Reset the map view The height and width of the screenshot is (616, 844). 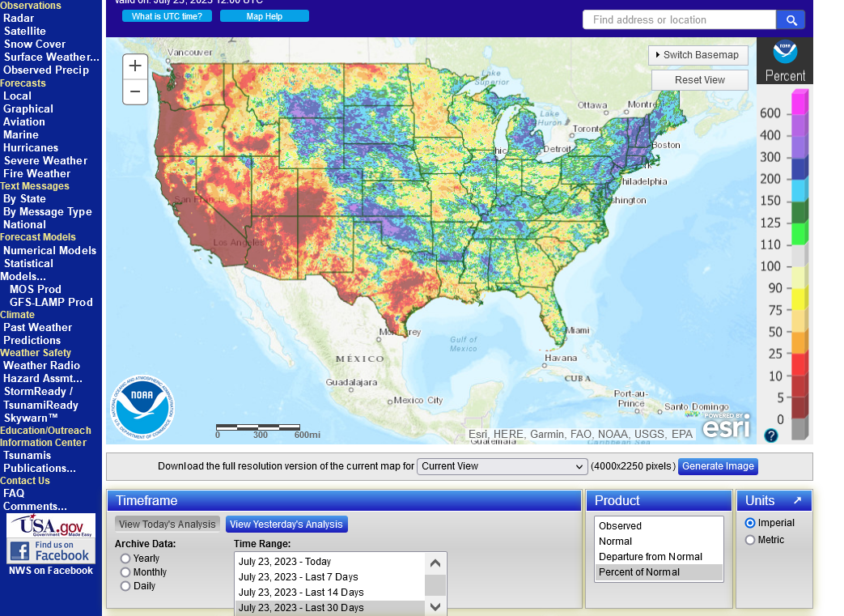pos(700,80)
